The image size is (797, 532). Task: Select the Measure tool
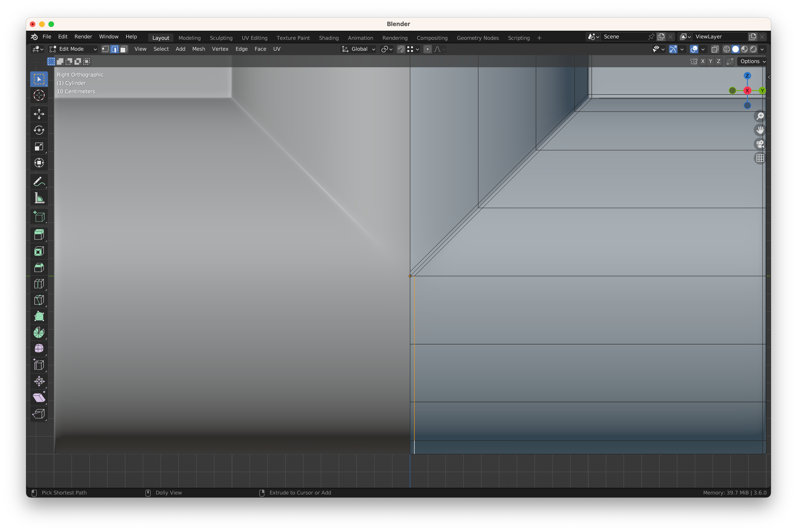(x=39, y=198)
